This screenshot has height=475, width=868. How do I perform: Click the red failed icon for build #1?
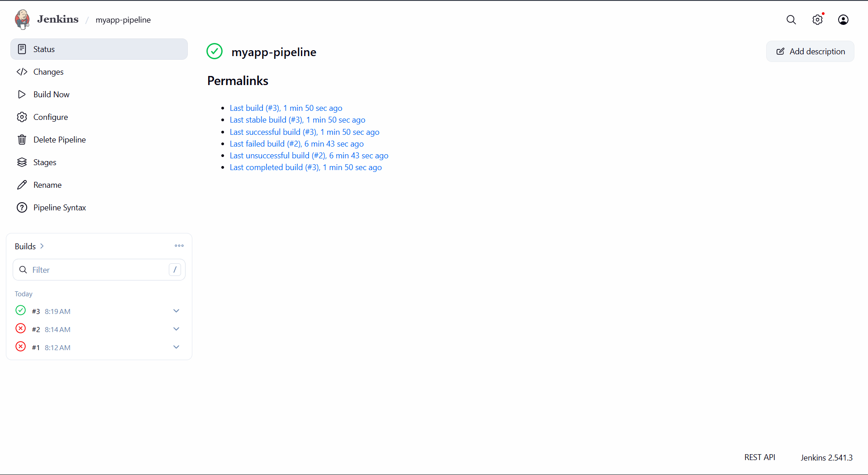tap(21, 347)
